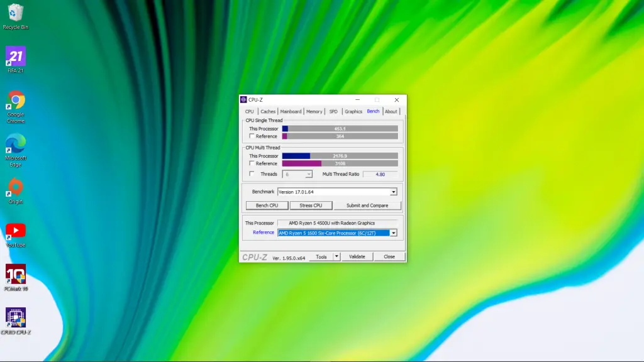Expand the Threads count dropdown
The height and width of the screenshot is (362, 644).
308,175
